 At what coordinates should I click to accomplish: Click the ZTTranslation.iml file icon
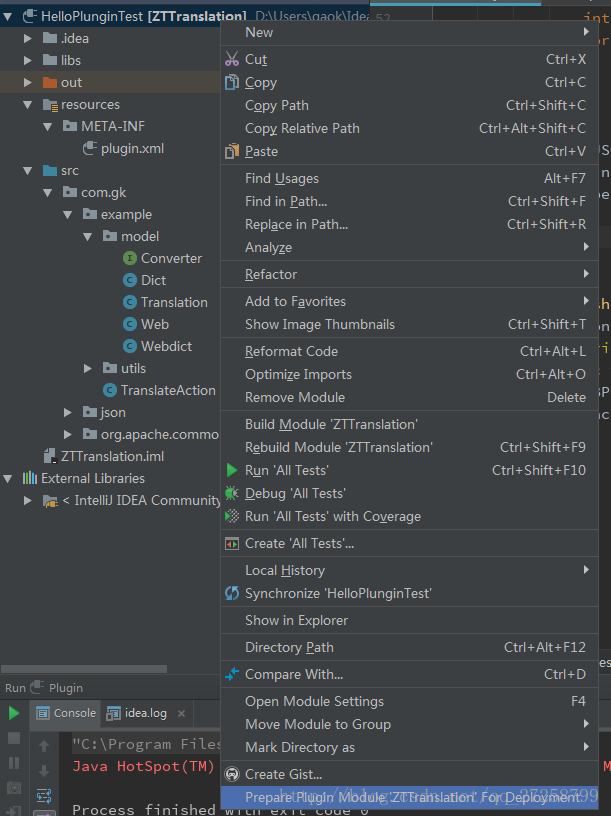point(50,456)
